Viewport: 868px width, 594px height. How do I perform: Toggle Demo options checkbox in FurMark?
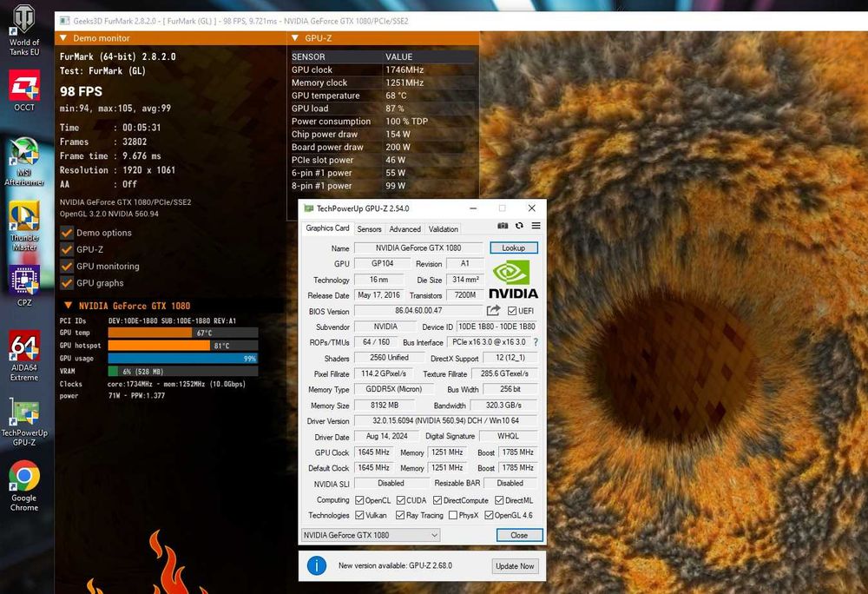[67, 233]
